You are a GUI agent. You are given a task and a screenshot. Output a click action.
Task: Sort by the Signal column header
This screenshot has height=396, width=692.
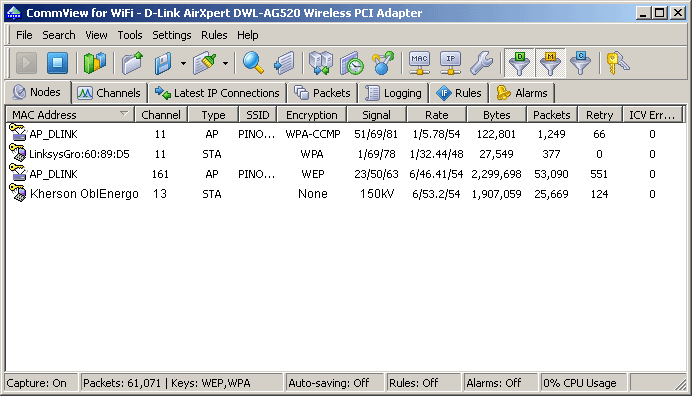[x=376, y=115]
